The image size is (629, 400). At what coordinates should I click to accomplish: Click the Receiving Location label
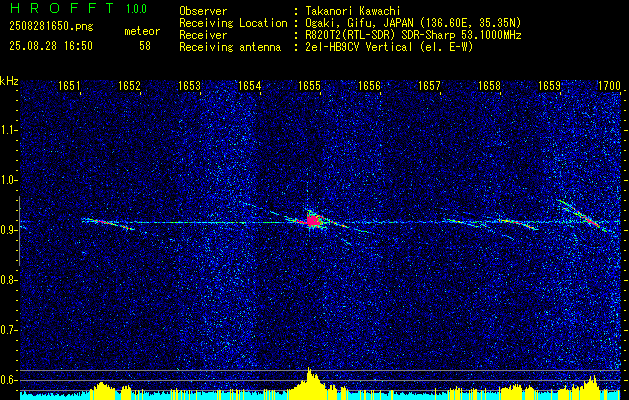coord(233,23)
